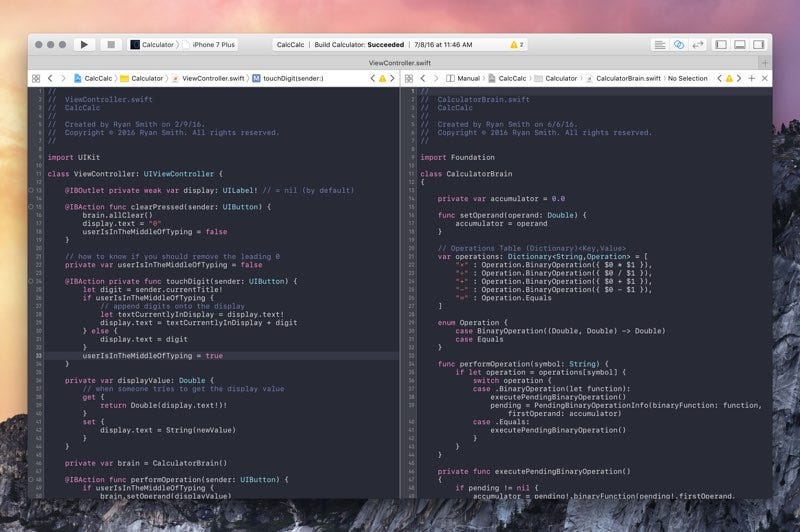Image resolution: width=800 pixels, height=532 pixels.
Task: Run the Calculator scheme with Play button
Action: point(84,44)
